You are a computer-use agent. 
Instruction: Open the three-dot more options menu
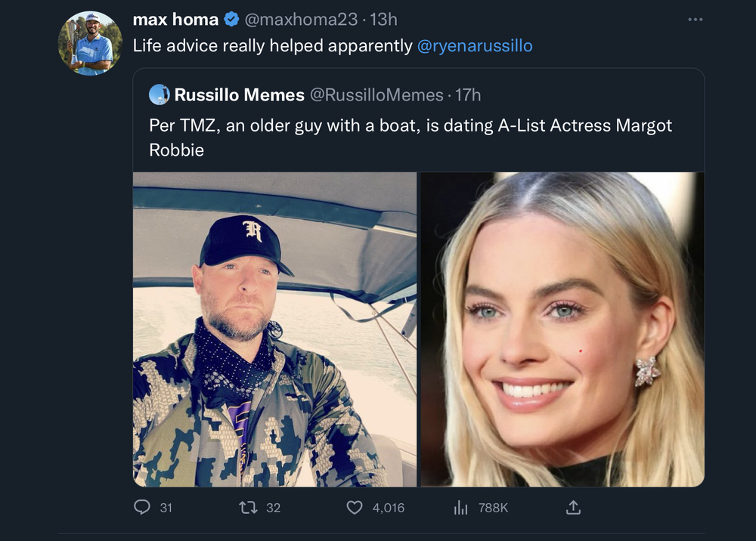point(696,20)
